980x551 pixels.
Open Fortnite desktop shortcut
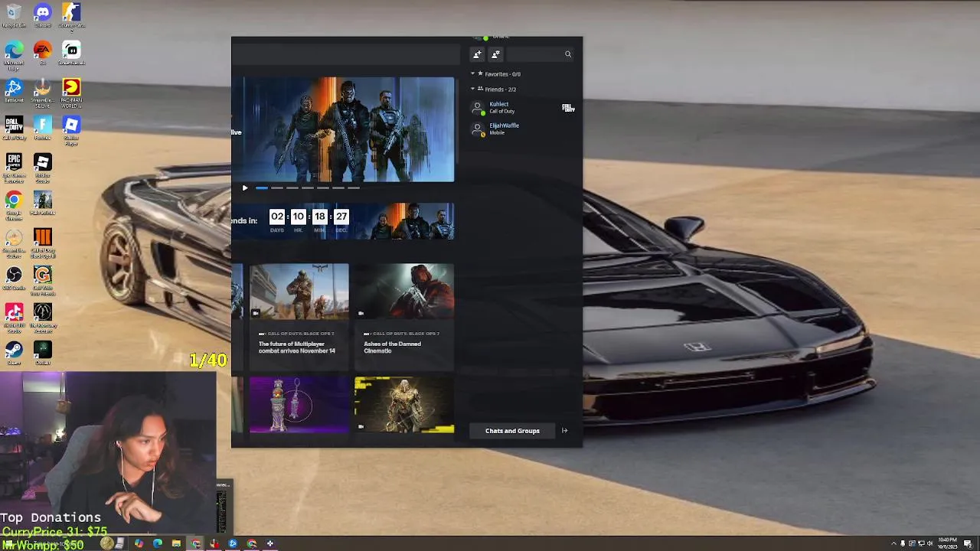pos(43,128)
